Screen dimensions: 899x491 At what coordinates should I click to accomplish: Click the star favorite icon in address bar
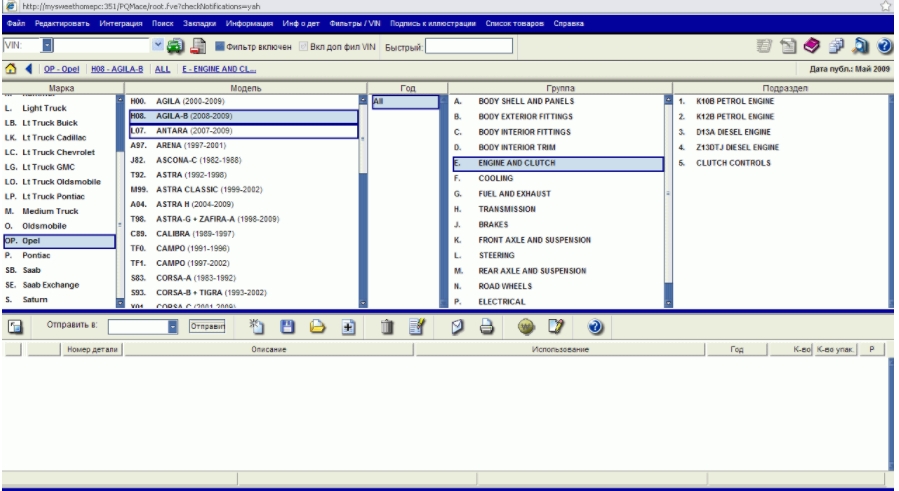(x=886, y=6)
